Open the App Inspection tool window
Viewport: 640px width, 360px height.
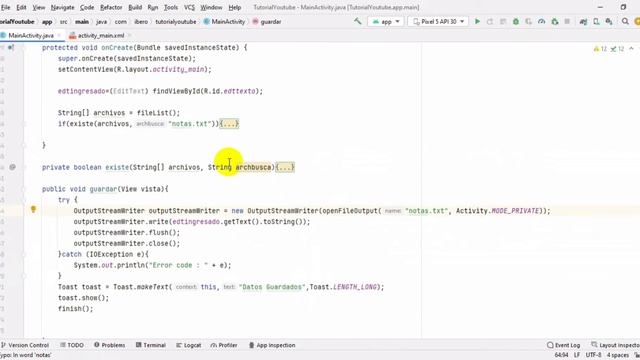point(272,345)
